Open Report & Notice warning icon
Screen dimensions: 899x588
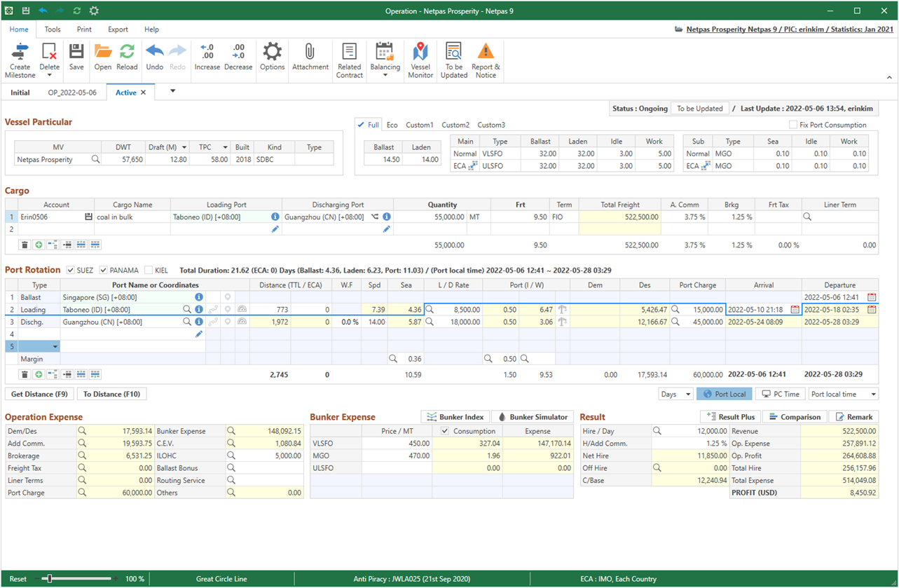click(486, 52)
